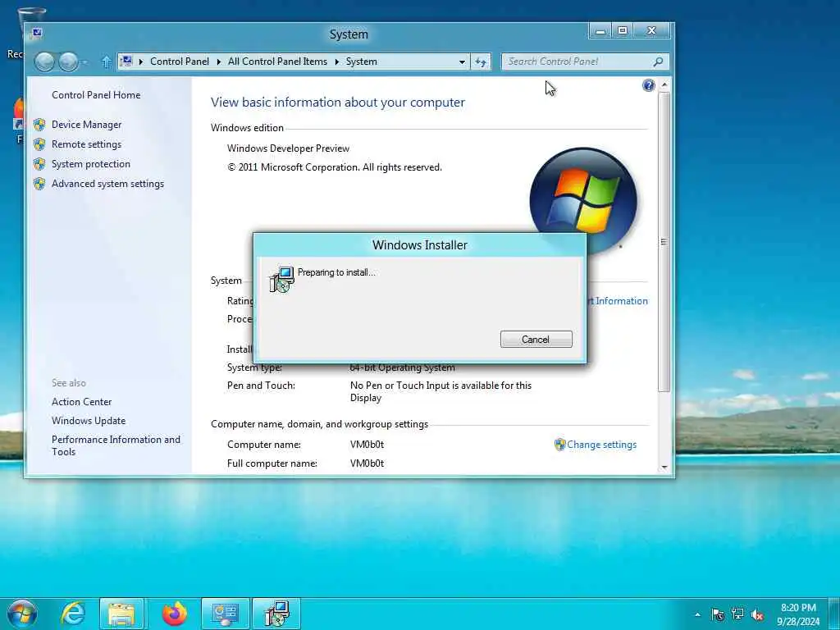Click the search magnifier icon
840x630 pixels.
click(659, 62)
